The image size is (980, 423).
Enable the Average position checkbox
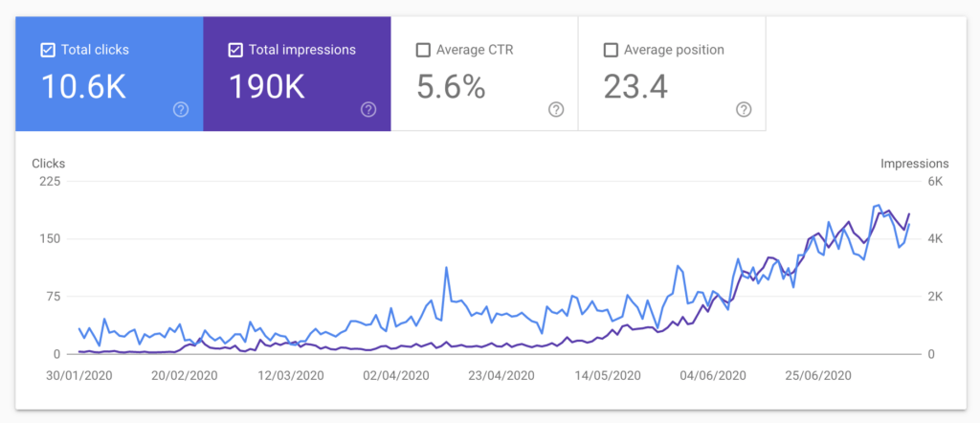tap(611, 50)
